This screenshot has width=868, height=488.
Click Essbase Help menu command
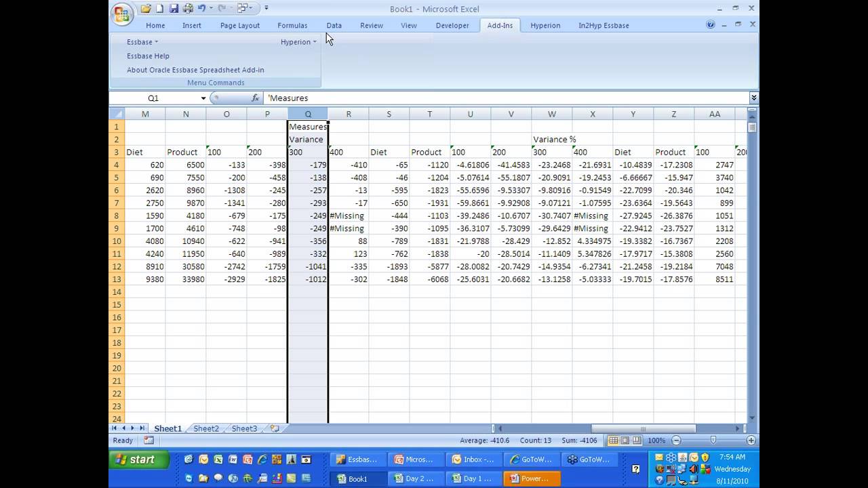pyautogui.click(x=148, y=56)
